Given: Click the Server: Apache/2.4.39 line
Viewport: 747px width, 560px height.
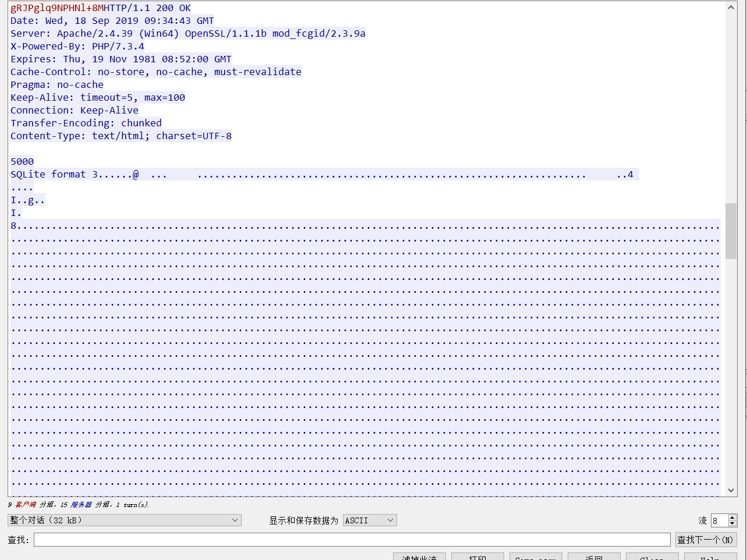Looking at the screenshot, I should pyautogui.click(x=188, y=34).
